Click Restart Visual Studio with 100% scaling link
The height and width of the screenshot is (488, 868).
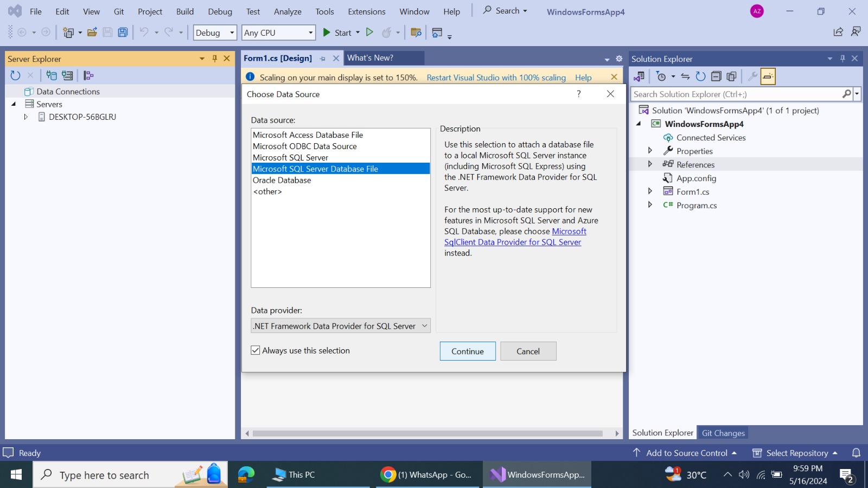coord(496,78)
